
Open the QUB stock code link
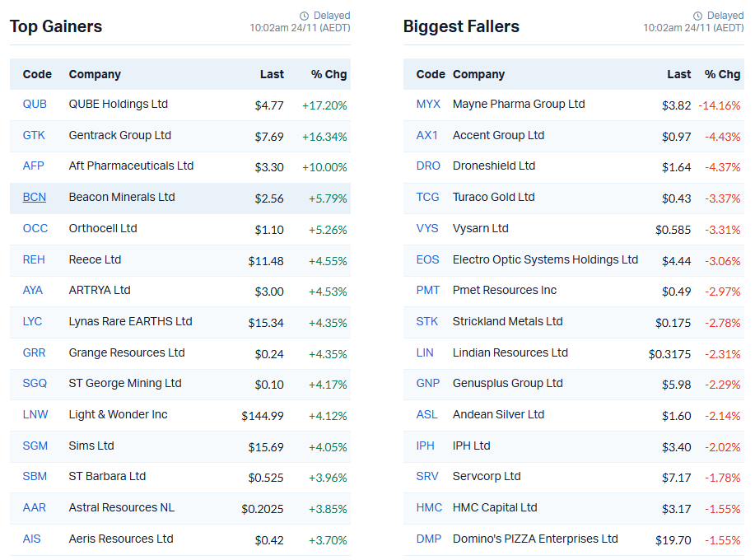35,104
